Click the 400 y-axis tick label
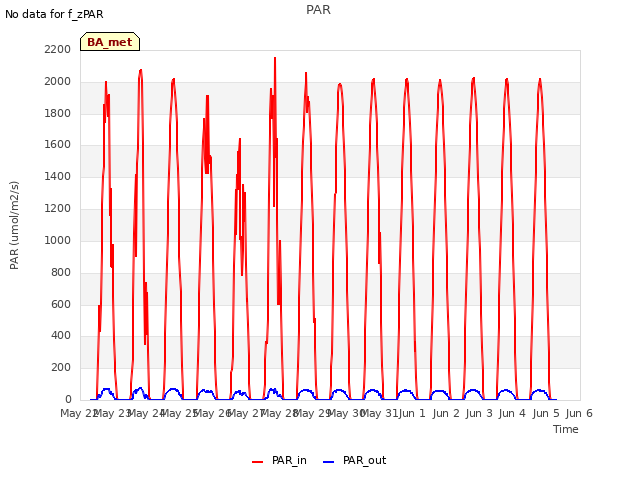Screen dimensions: 640x480 tap(61, 336)
